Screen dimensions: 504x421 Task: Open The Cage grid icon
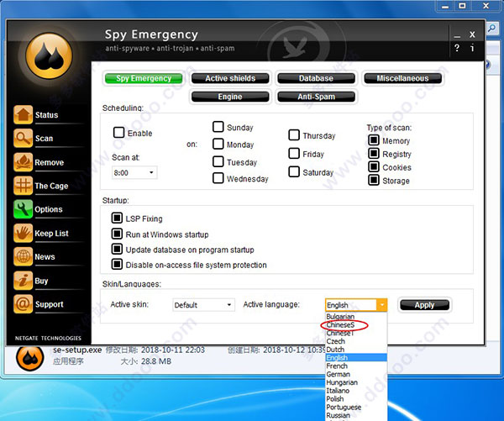tap(24, 186)
